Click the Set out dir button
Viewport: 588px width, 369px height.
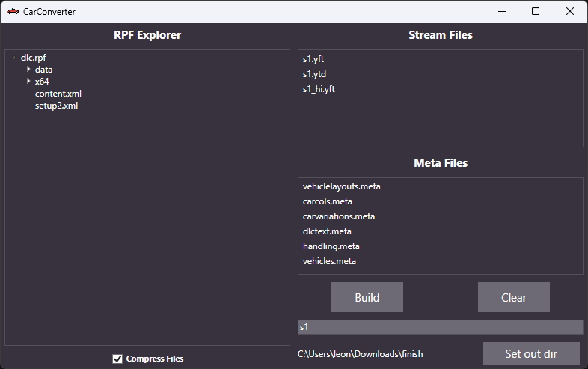click(531, 353)
